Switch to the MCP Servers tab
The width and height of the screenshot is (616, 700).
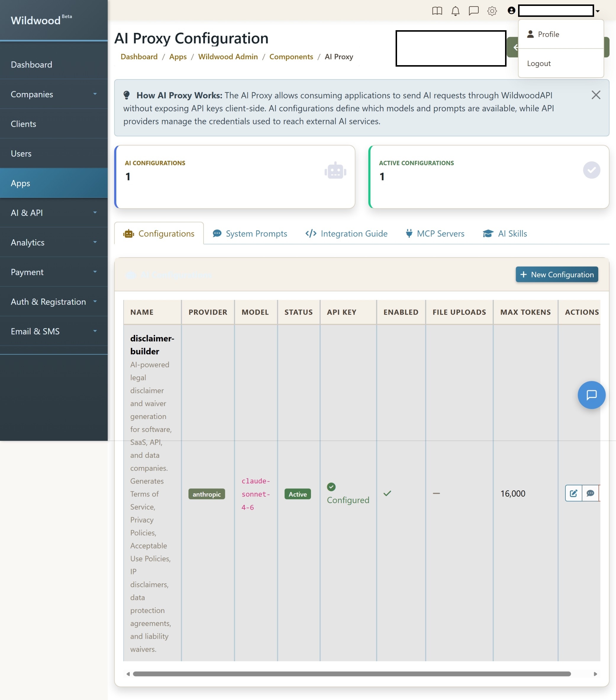tap(435, 234)
